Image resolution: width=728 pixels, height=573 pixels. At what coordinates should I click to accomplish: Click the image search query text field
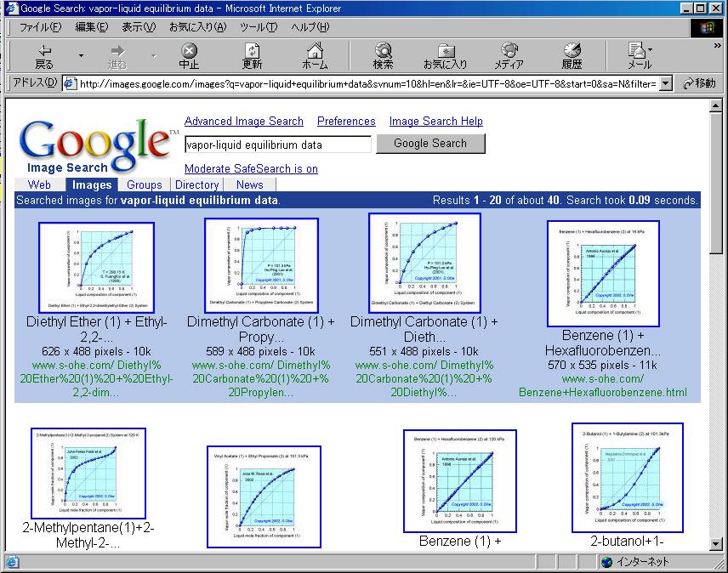tap(277, 145)
